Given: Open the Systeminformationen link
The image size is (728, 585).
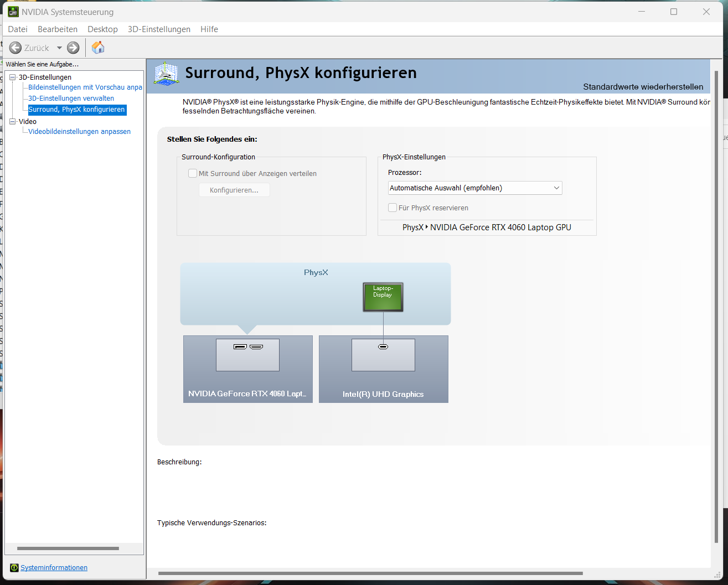Looking at the screenshot, I should 54,568.
